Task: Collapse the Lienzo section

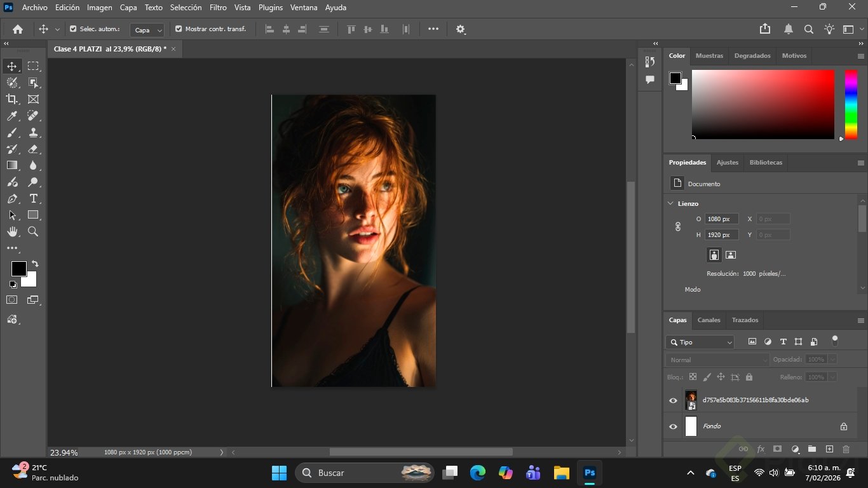Action: tap(670, 203)
